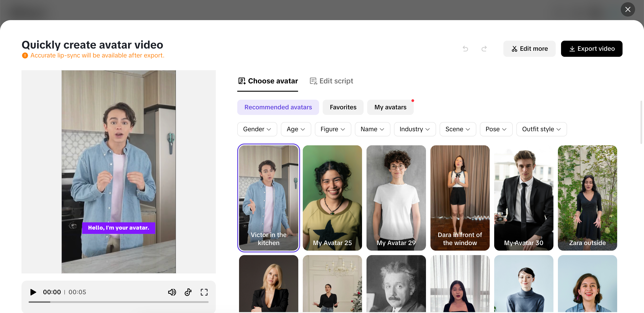The image size is (644, 313).
Task: Select the Recommended avatars filter
Action: click(x=278, y=107)
